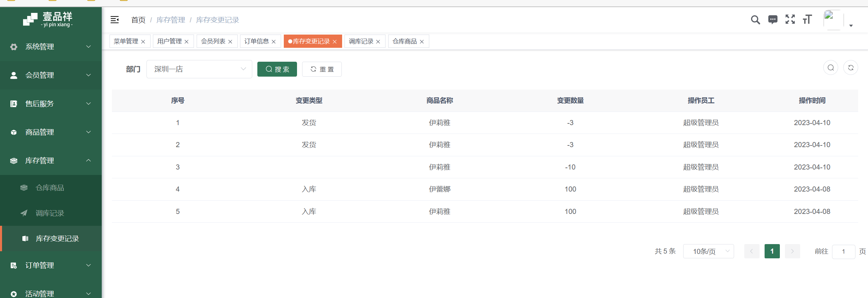Click the 售后服务 sidebar icon

(x=14, y=104)
